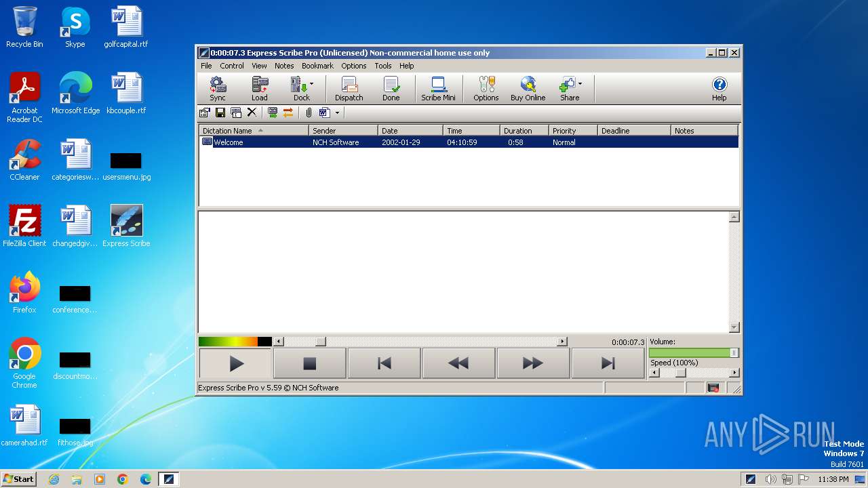Open the Tools menu
Image resolution: width=868 pixels, height=488 pixels.
click(383, 66)
